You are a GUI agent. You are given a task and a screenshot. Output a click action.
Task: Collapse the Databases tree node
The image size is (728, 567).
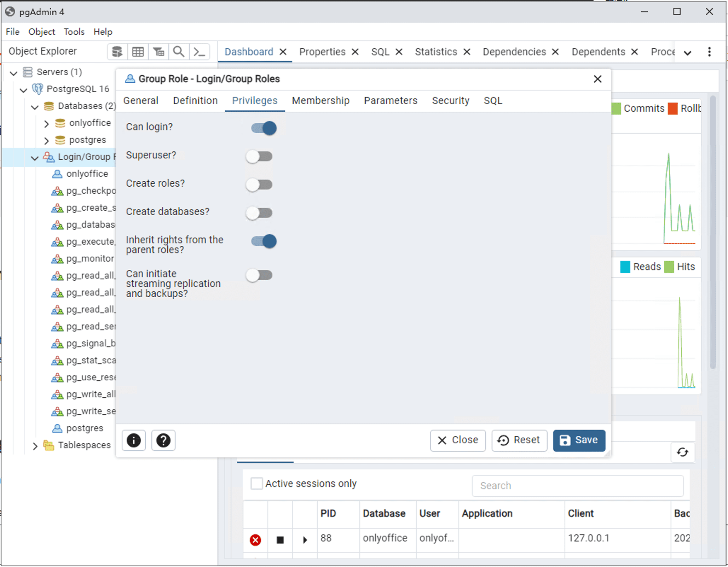tap(35, 107)
